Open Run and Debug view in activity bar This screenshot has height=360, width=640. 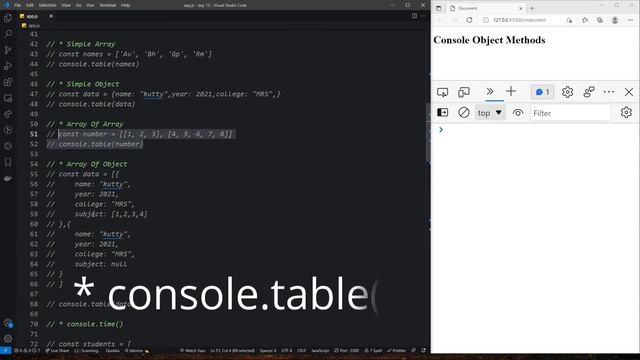pos(8,66)
